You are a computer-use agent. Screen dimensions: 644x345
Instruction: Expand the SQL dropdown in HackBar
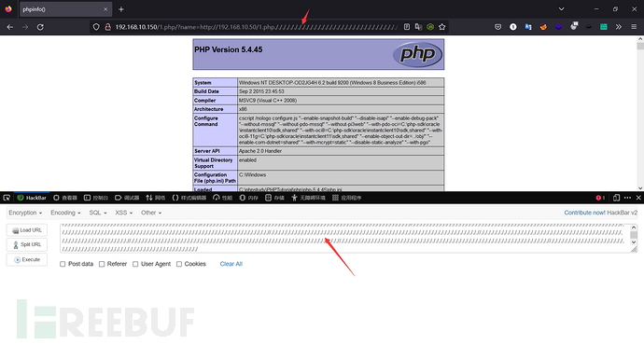coord(98,213)
